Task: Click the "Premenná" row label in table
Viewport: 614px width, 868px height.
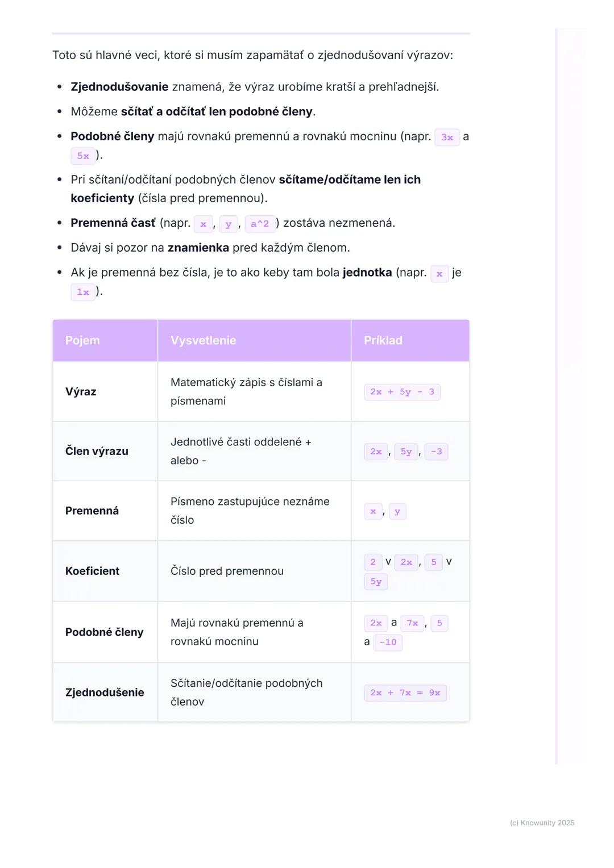Action: pyautogui.click(x=92, y=511)
